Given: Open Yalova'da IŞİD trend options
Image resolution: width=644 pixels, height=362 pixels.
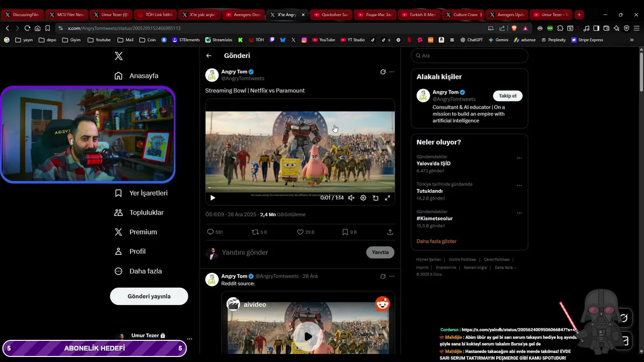Looking at the screenshot, I should click(x=519, y=158).
